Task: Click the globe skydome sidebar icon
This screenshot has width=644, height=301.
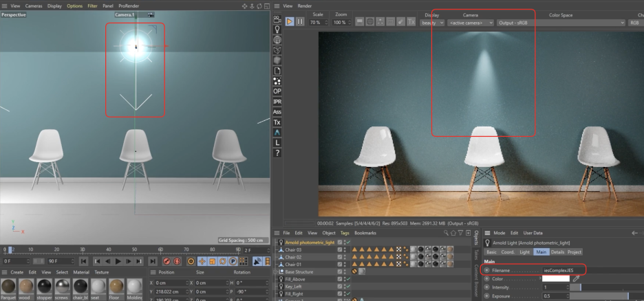Action: point(277,40)
